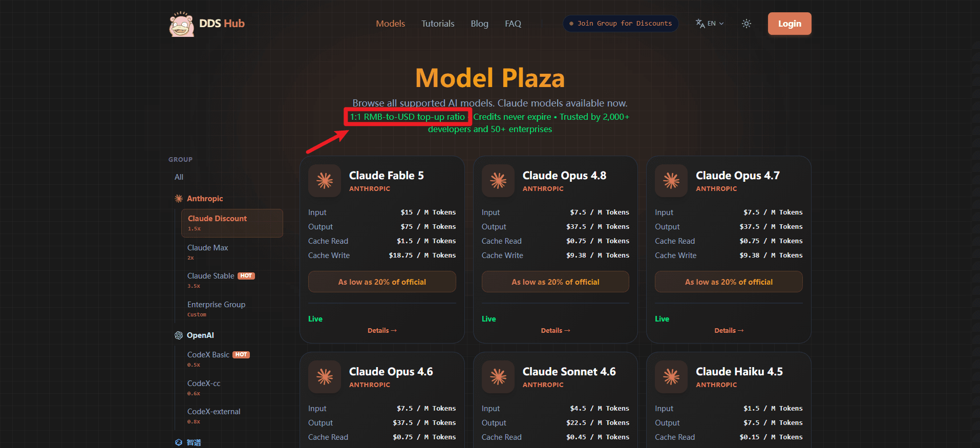Open Details link for Claude Opus 4.8
Viewport: 980px width, 448px height.
556,331
